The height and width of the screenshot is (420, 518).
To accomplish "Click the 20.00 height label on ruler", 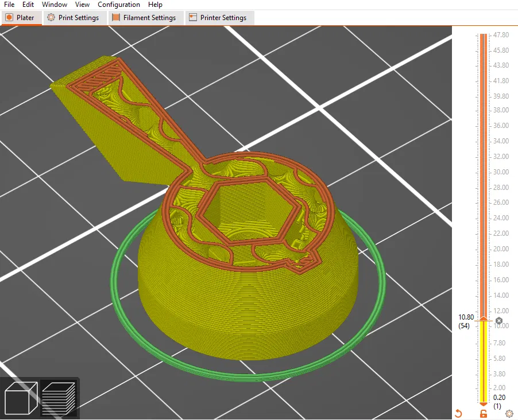I will point(501,248).
